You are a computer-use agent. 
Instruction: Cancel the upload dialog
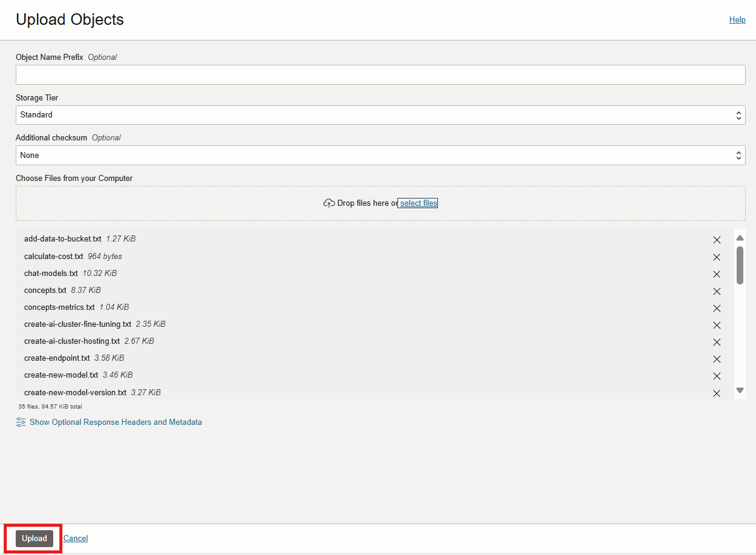click(x=76, y=539)
